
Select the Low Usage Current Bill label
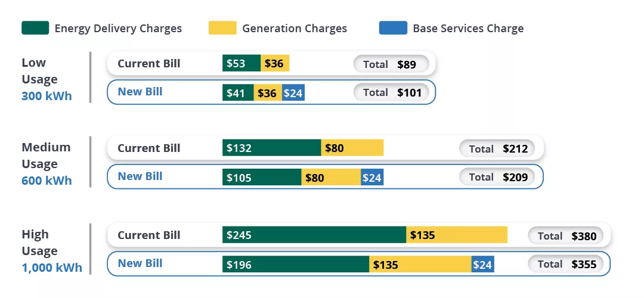[x=148, y=64]
